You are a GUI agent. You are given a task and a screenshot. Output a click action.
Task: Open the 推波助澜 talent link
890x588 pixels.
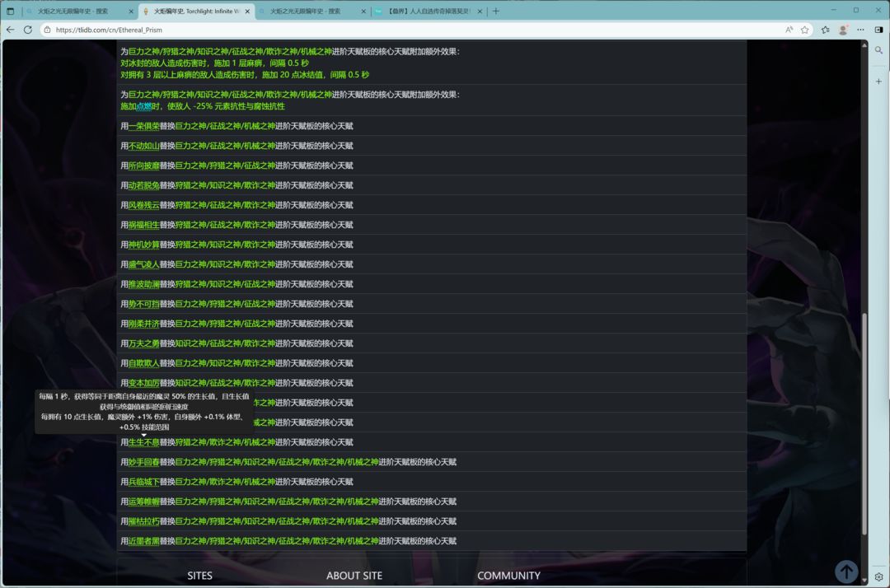(x=143, y=284)
